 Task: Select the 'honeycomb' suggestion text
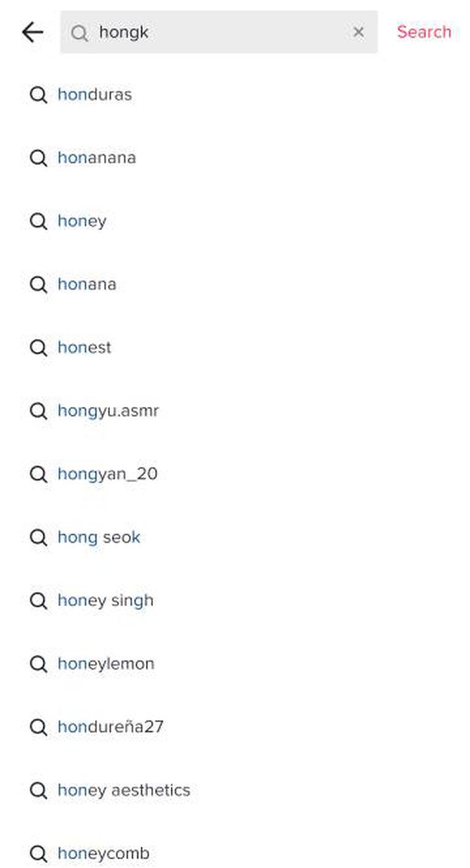103,853
